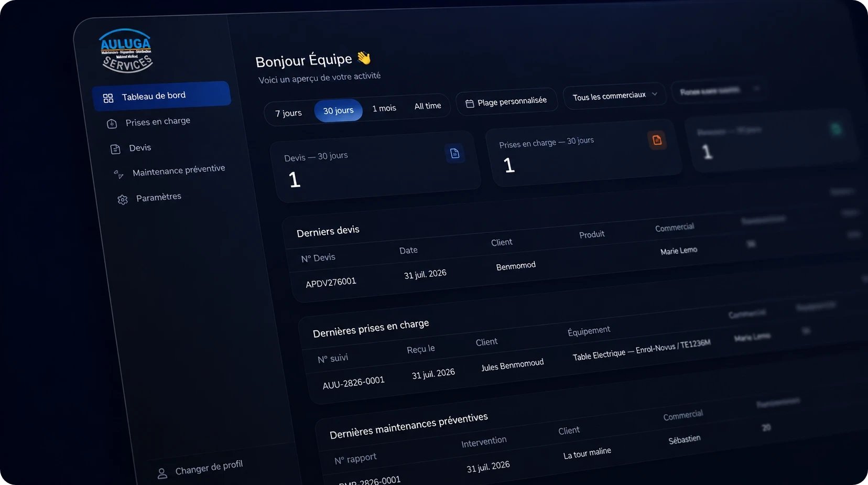Click client Jules Benmomoud
The image size is (868, 485).
coord(512,365)
